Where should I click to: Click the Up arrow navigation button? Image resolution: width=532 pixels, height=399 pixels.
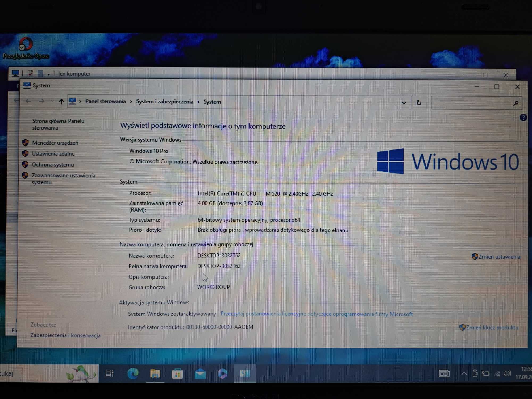click(x=61, y=101)
